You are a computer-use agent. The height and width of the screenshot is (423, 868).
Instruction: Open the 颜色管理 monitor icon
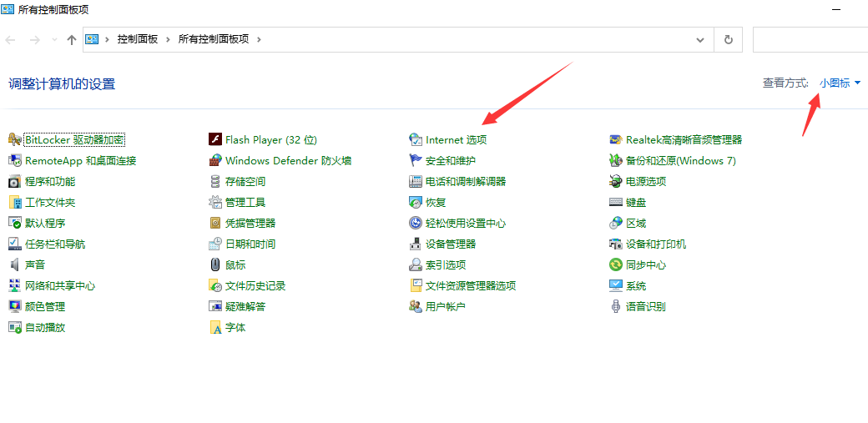[15, 306]
